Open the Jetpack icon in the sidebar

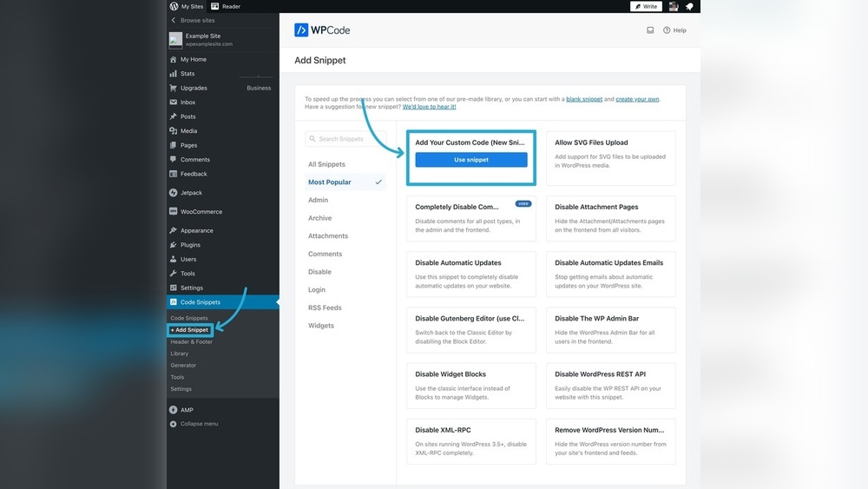174,193
